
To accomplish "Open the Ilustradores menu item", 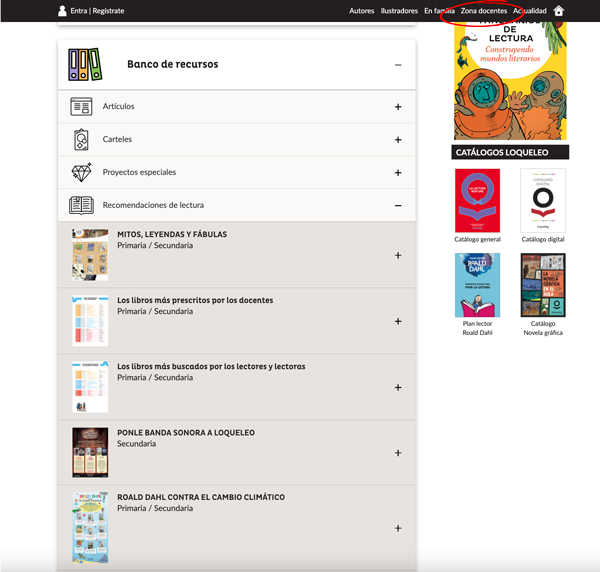I will [x=399, y=11].
